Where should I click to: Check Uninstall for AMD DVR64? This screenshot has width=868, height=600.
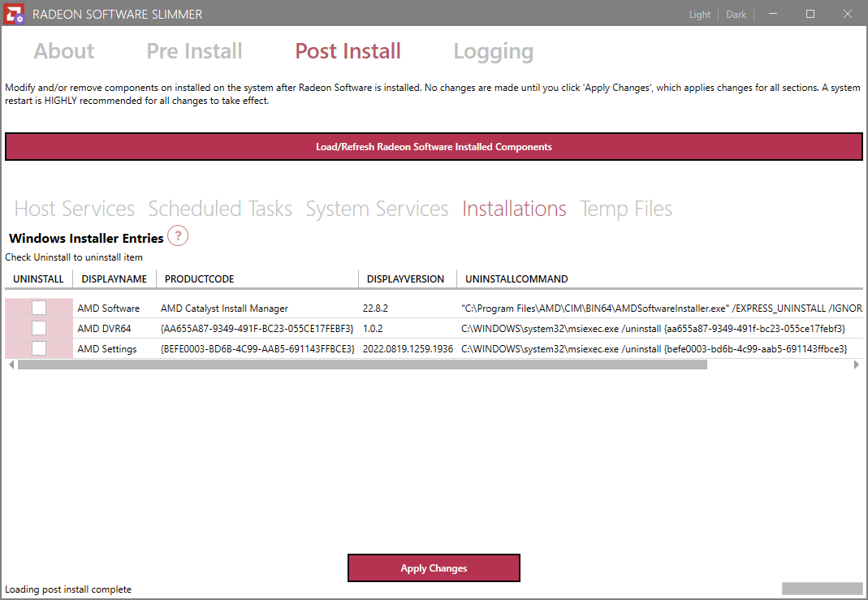(x=39, y=328)
